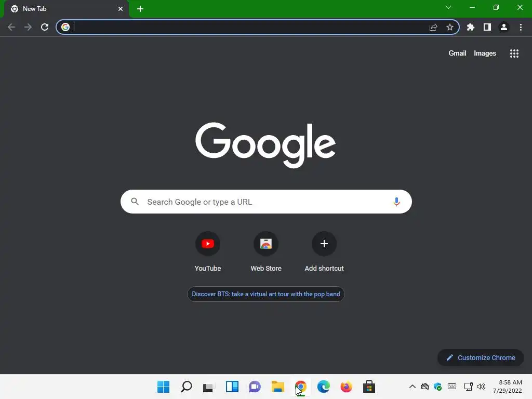This screenshot has height=399, width=532.
Task: Open the Chrome three-dot menu
Action: tap(521, 27)
